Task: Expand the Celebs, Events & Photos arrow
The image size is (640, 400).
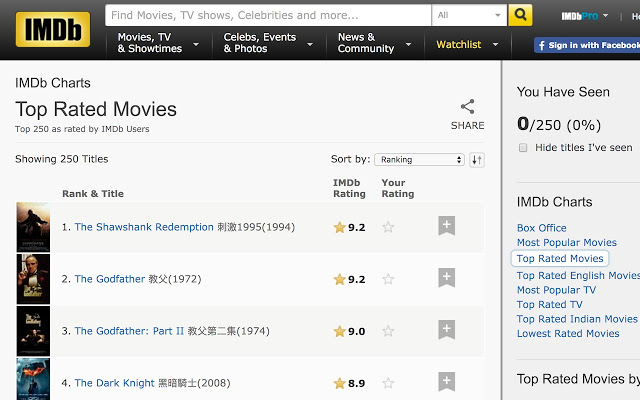Action: [x=310, y=44]
